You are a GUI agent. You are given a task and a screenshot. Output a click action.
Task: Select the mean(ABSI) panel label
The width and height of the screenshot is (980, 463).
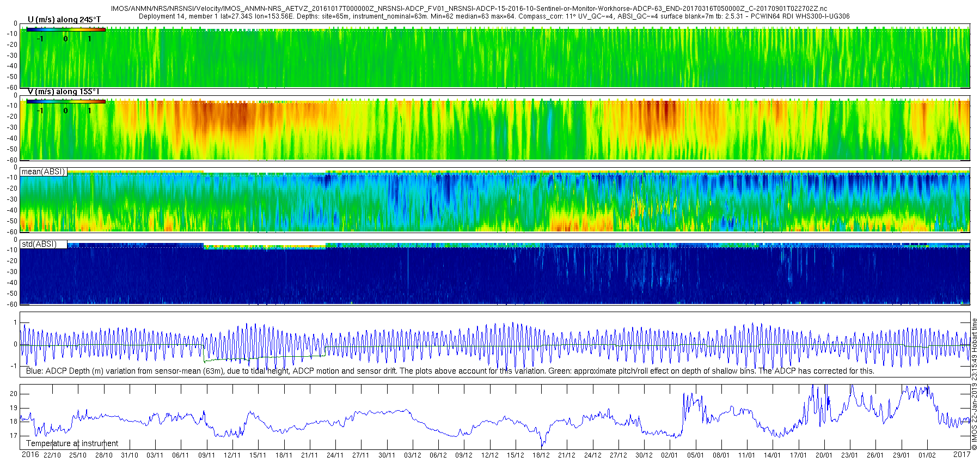tap(44, 172)
